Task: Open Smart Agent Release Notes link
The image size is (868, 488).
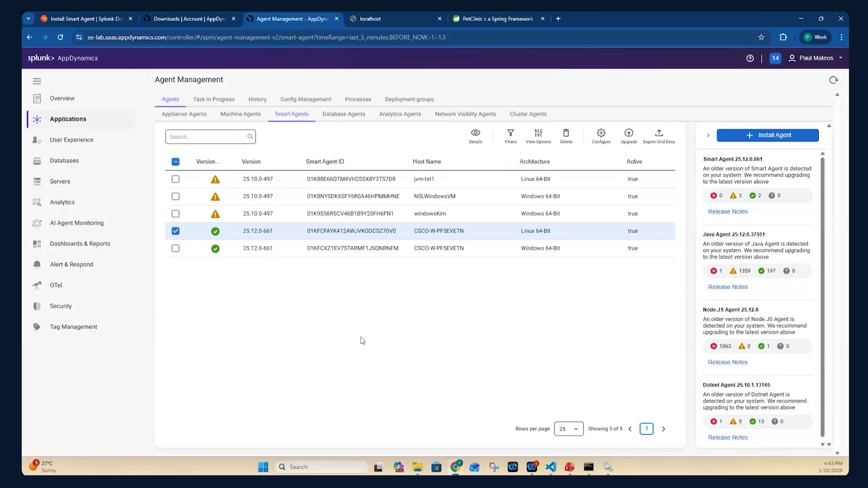Action: (727, 211)
